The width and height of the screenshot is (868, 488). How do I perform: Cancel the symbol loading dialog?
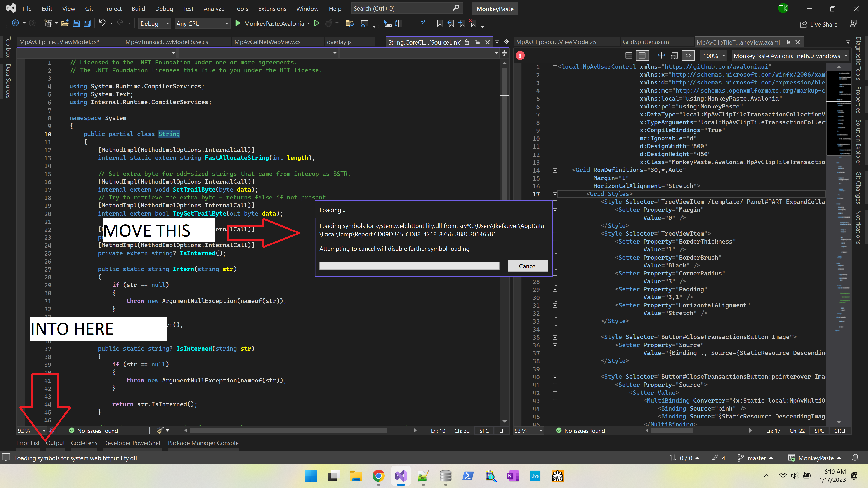527,266
